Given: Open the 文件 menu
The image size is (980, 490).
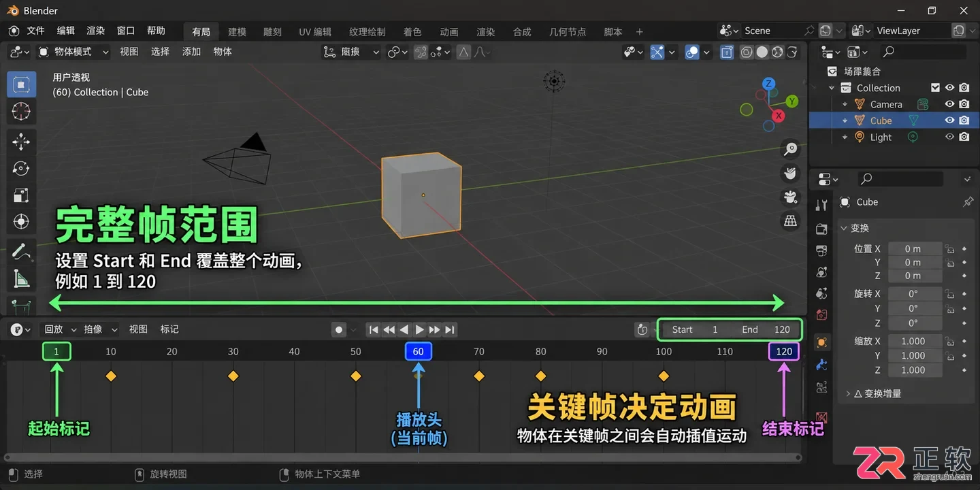Looking at the screenshot, I should point(35,31).
